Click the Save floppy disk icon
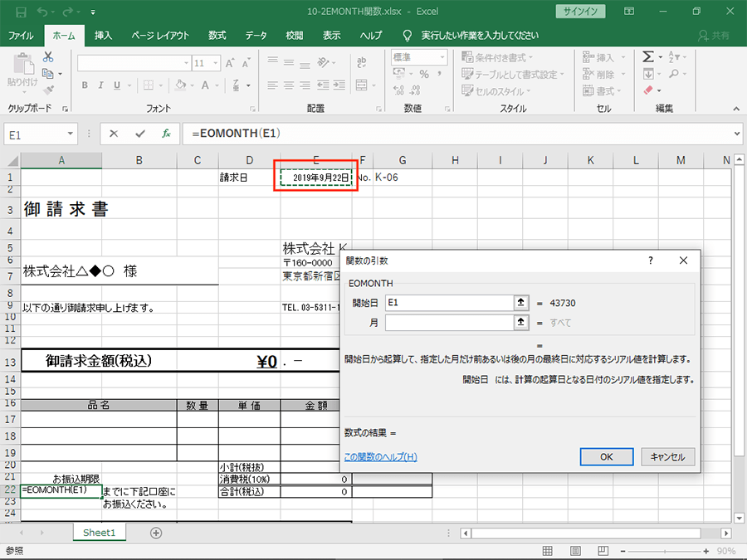This screenshot has width=747, height=560. point(21,12)
